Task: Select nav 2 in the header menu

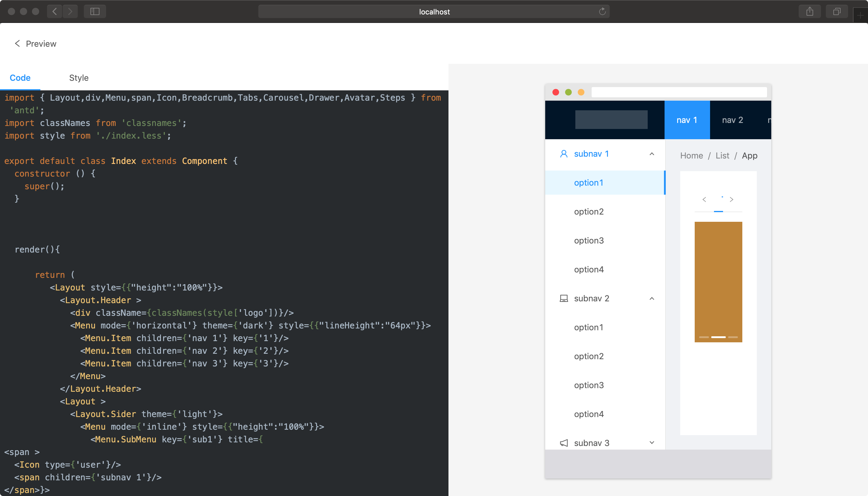Action: pos(732,120)
